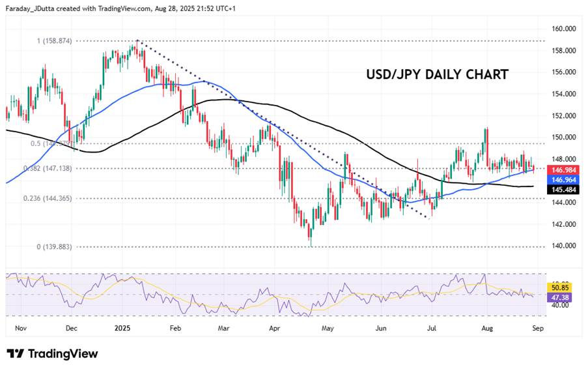Image resolution: width=588 pixels, height=371 pixels.
Task: Click the 160.000 price axis label
Action: point(565,29)
